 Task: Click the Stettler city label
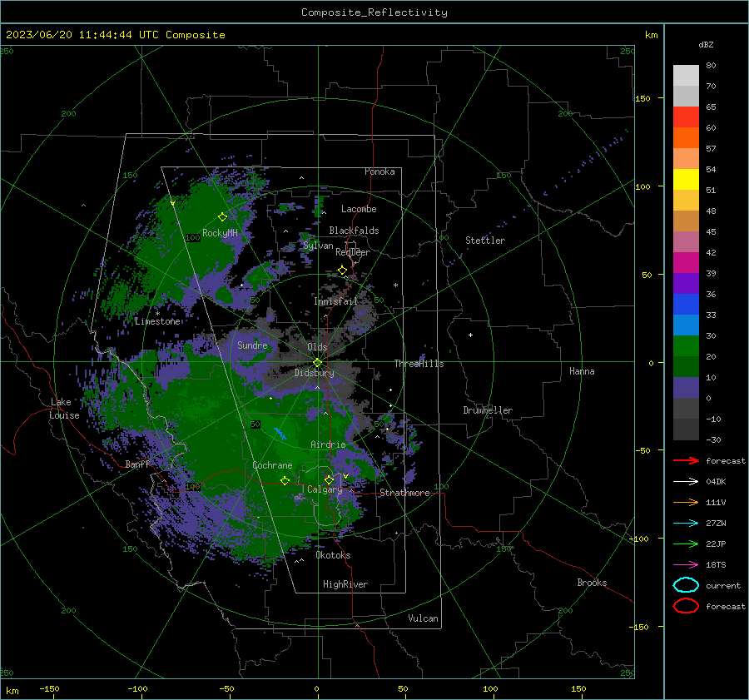[485, 241]
